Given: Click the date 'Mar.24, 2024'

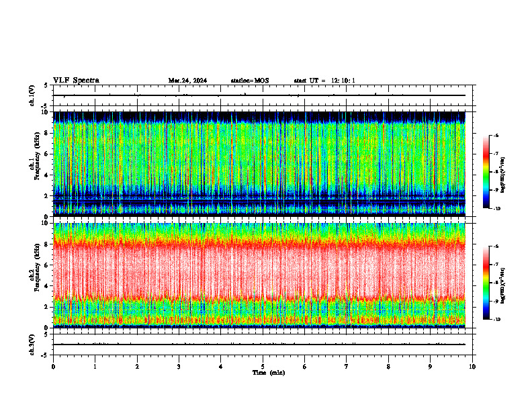Looking at the screenshot, I should click(187, 81).
